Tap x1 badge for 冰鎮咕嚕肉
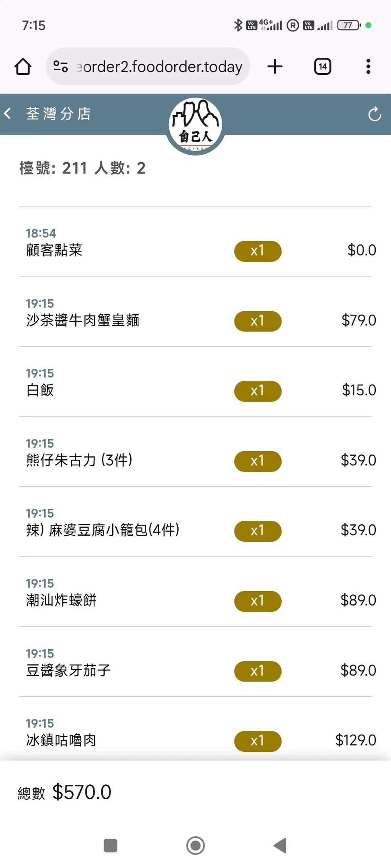Image resolution: width=391 pixels, height=868 pixels. tap(258, 741)
